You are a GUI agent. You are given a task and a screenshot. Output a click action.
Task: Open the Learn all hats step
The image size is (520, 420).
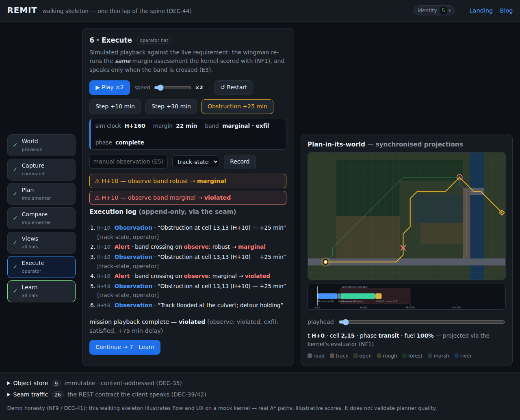(41, 291)
